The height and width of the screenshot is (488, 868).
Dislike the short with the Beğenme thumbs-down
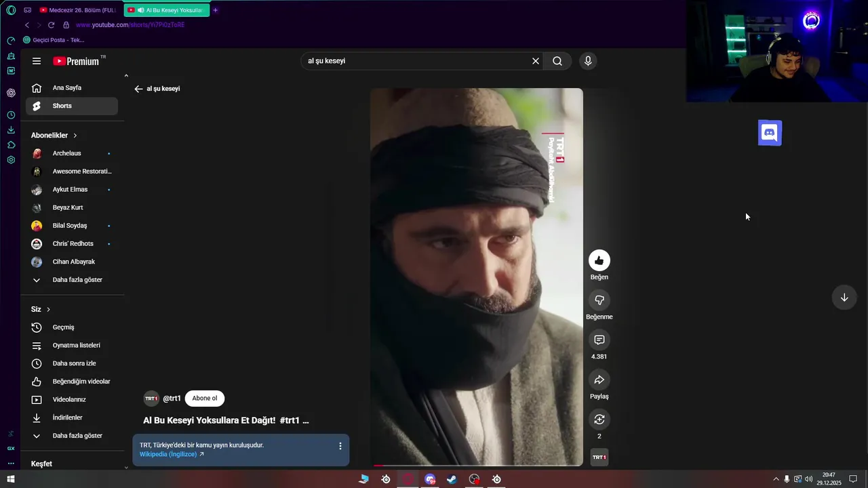599,300
